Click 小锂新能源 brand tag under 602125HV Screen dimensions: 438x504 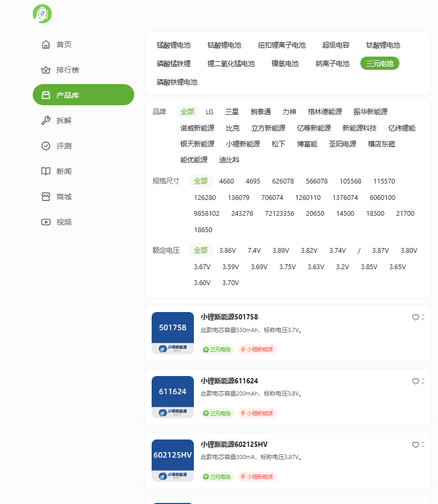point(257,477)
